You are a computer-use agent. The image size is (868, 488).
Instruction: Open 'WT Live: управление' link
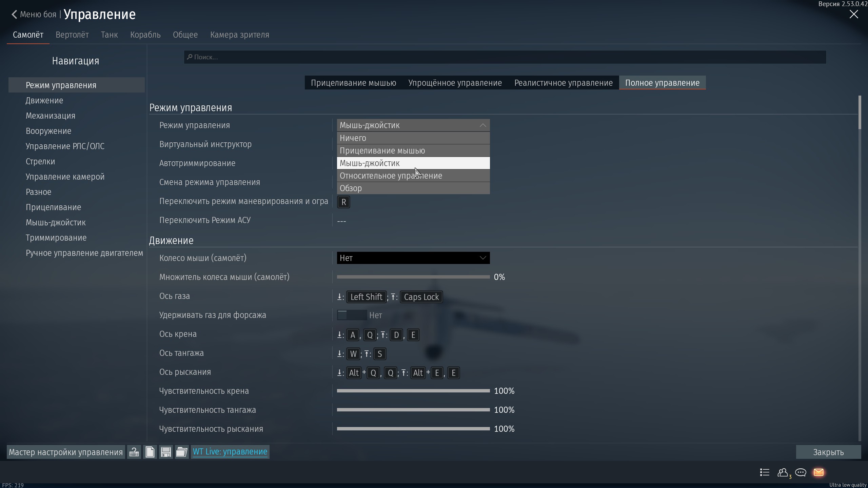coord(230,452)
